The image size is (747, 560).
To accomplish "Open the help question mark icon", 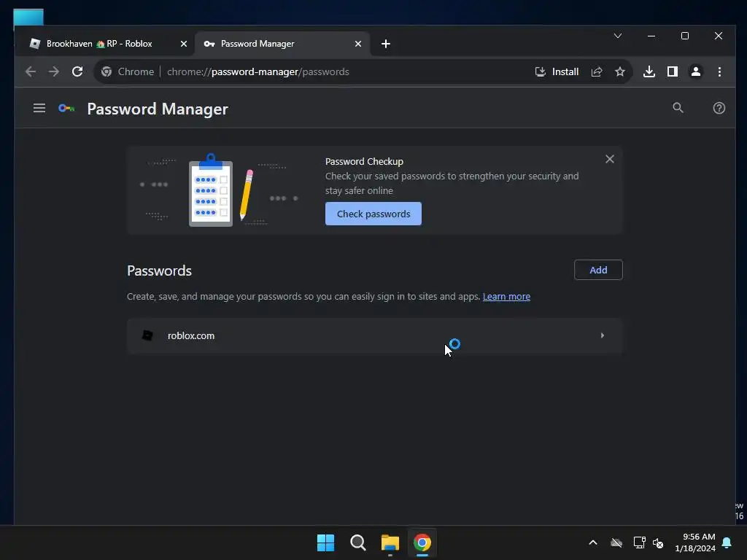I will (x=719, y=108).
